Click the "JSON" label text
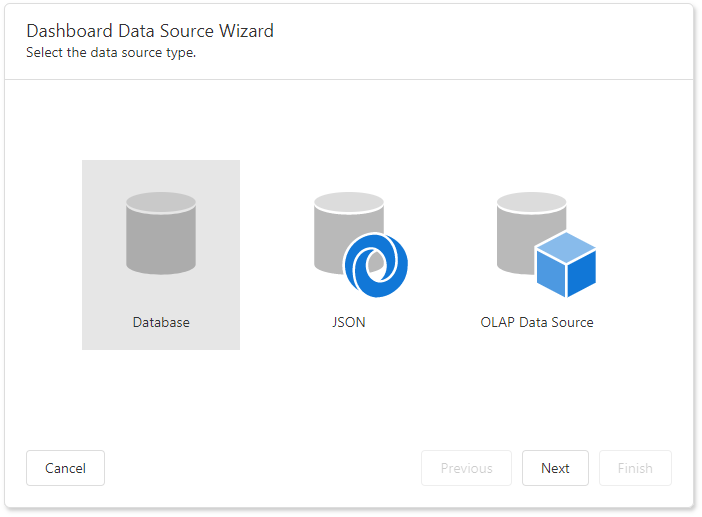Screen dimensions: 702x517 [x=349, y=323]
